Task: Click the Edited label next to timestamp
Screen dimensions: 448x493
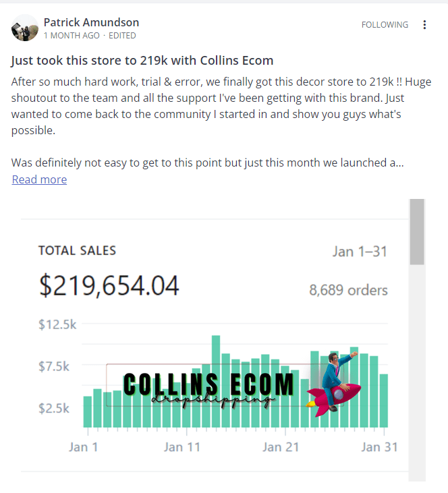Action: pyautogui.click(x=122, y=35)
